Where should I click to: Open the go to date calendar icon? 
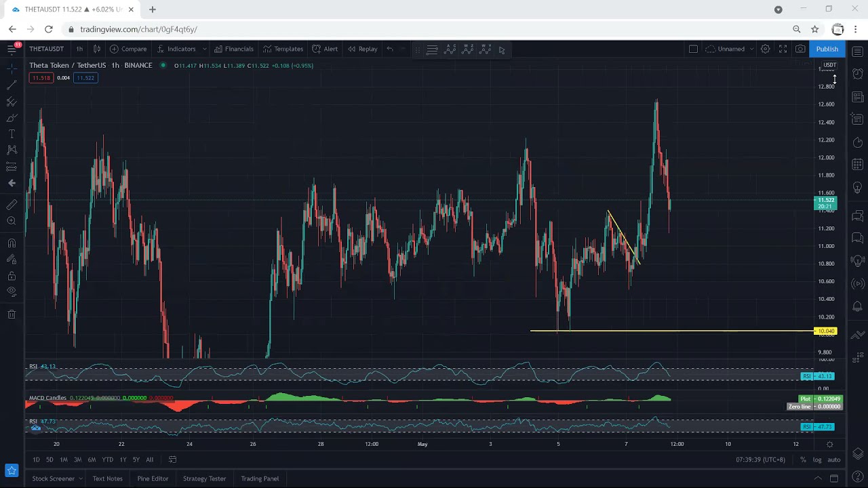[x=172, y=460]
